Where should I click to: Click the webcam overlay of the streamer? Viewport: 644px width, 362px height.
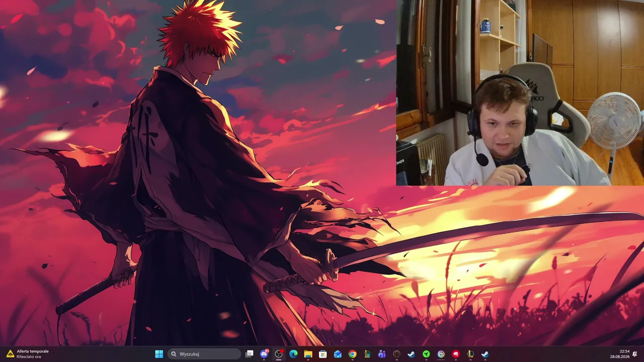tap(520, 93)
